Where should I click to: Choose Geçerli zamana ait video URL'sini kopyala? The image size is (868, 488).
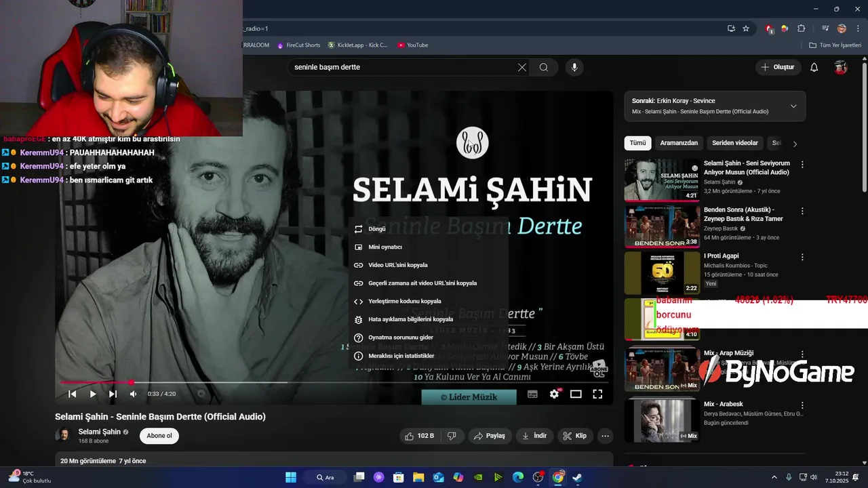tap(429, 283)
